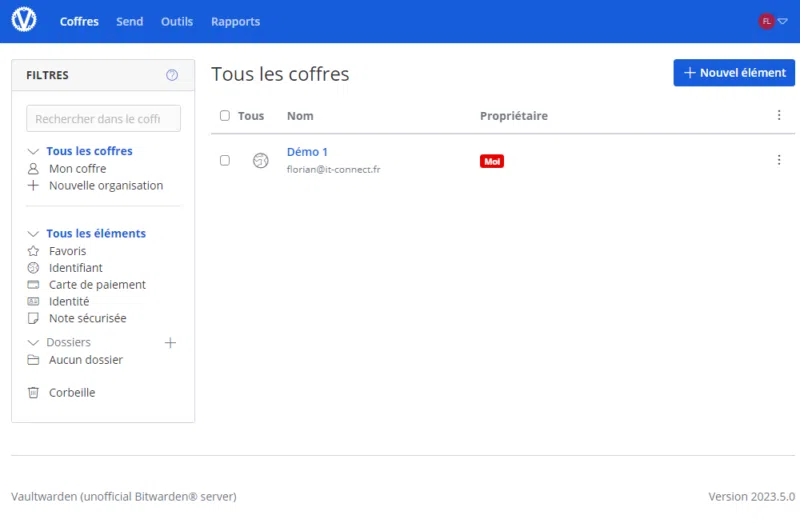Image resolution: width=800 pixels, height=523 pixels.
Task: Open table header options three-dot menu
Action: tap(779, 115)
